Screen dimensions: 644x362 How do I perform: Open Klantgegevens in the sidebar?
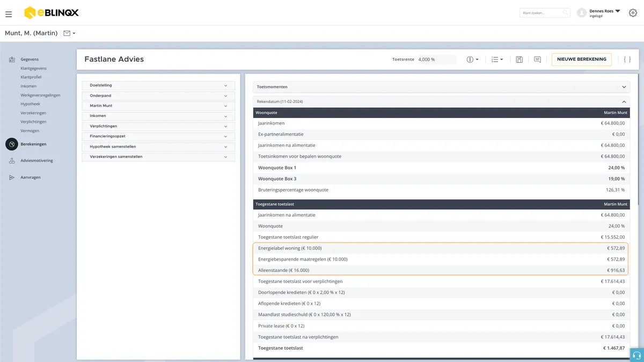pos(33,69)
